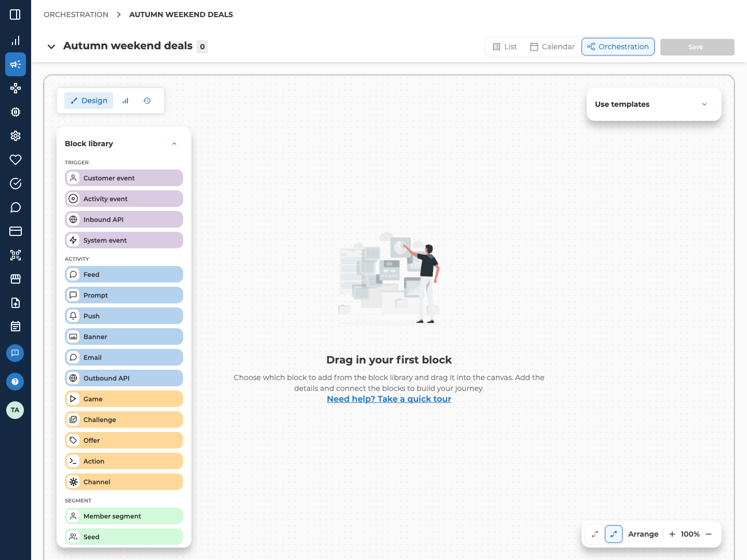This screenshot has width=747, height=560.
Task: Select the Orchestration view tab
Action: tap(618, 47)
